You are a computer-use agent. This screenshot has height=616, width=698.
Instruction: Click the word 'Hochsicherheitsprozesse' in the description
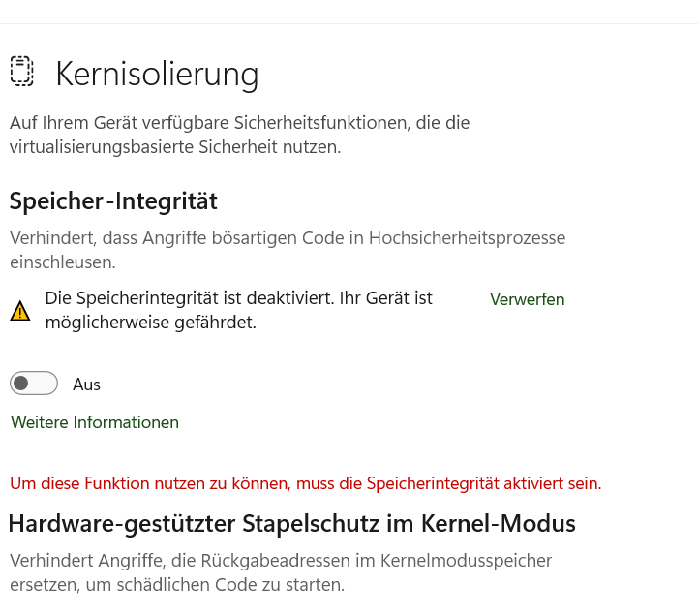coord(467,238)
